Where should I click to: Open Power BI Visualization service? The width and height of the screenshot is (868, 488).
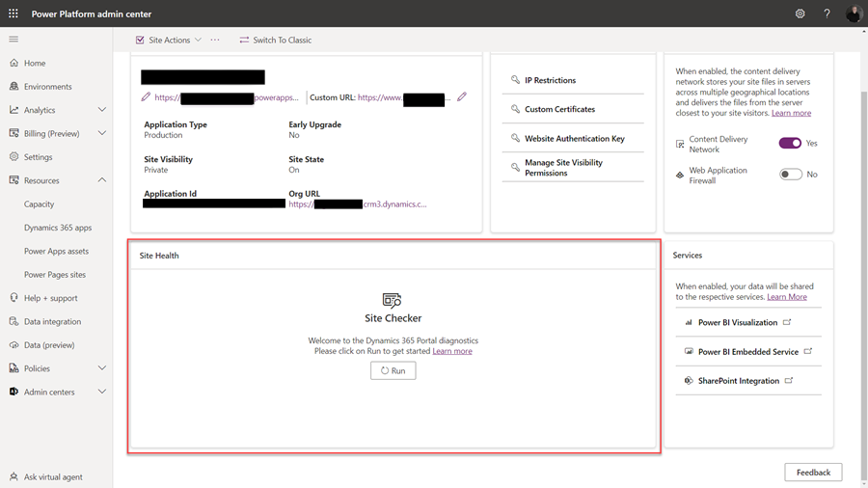click(738, 322)
